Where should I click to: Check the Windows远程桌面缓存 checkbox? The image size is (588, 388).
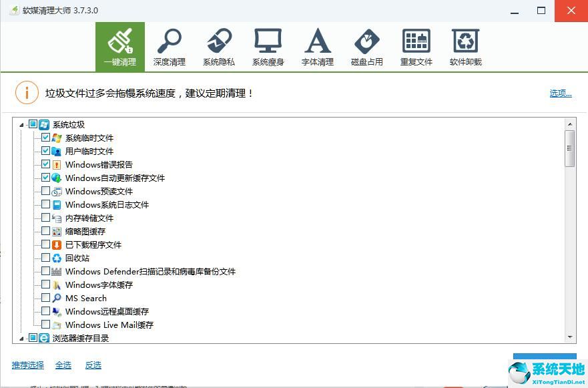click(45, 311)
